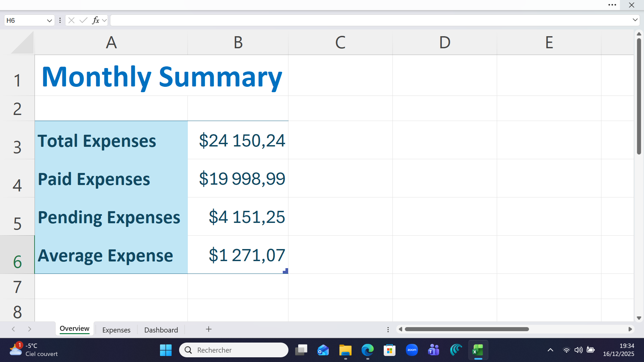The width and height of the screenshot is (644, 362).
Task: Switch to the Expenses sheet tab
Action: point(116,330)
